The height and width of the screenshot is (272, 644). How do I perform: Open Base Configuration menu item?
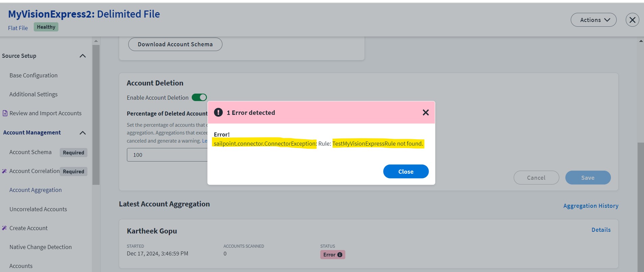33,75
